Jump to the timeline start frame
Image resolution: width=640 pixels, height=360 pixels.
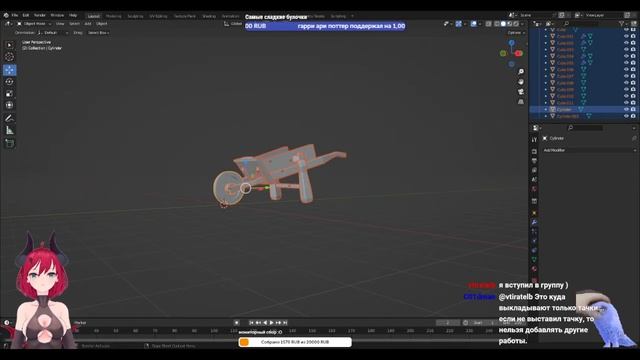click(251, 322)
